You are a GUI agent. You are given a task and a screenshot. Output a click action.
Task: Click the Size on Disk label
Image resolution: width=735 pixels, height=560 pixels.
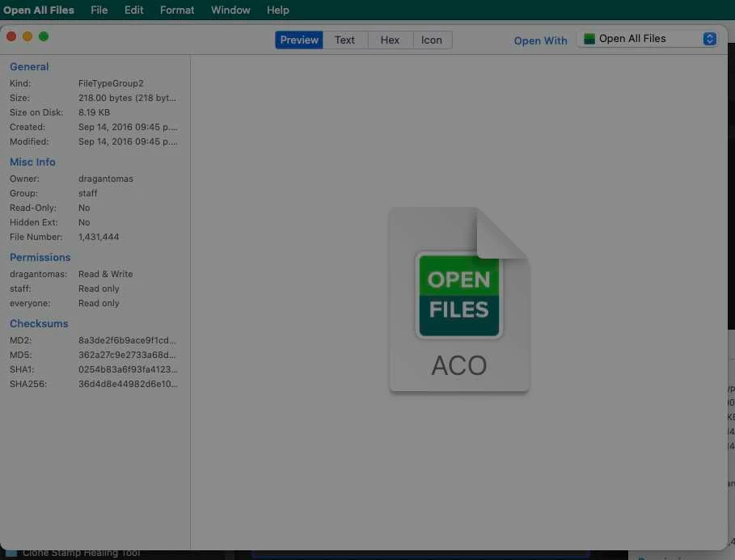click(x=36, y=112)
